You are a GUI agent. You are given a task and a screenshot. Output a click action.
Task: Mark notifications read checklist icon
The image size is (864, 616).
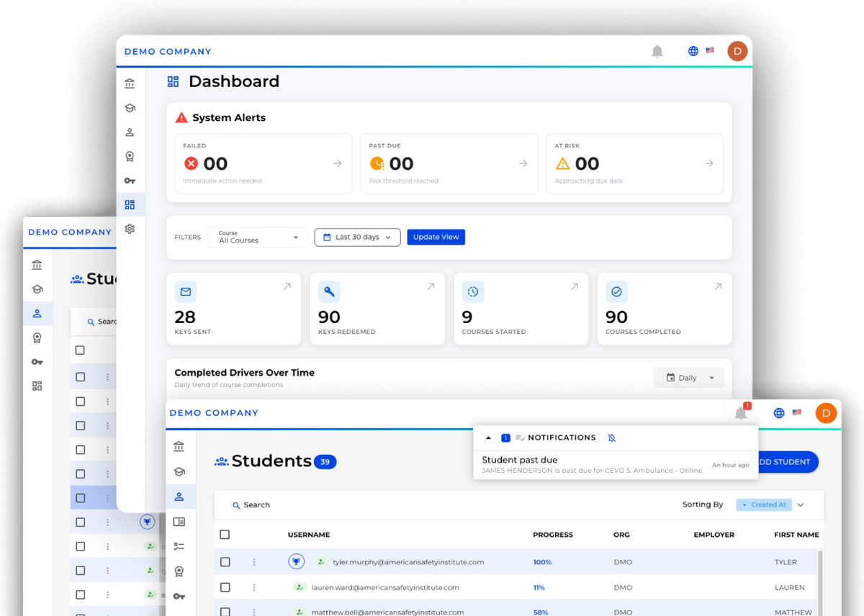[x=520, y=438]
